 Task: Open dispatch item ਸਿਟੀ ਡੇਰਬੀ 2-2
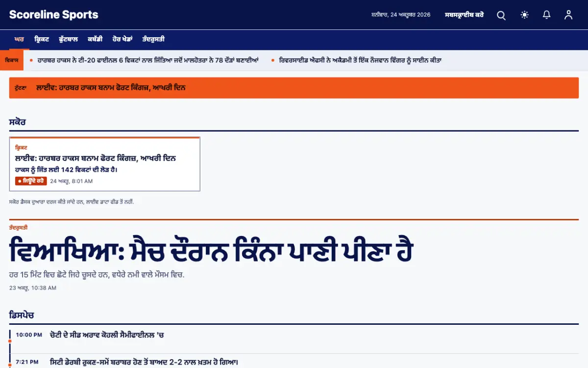pyautogui.click(x=144, y=362)
